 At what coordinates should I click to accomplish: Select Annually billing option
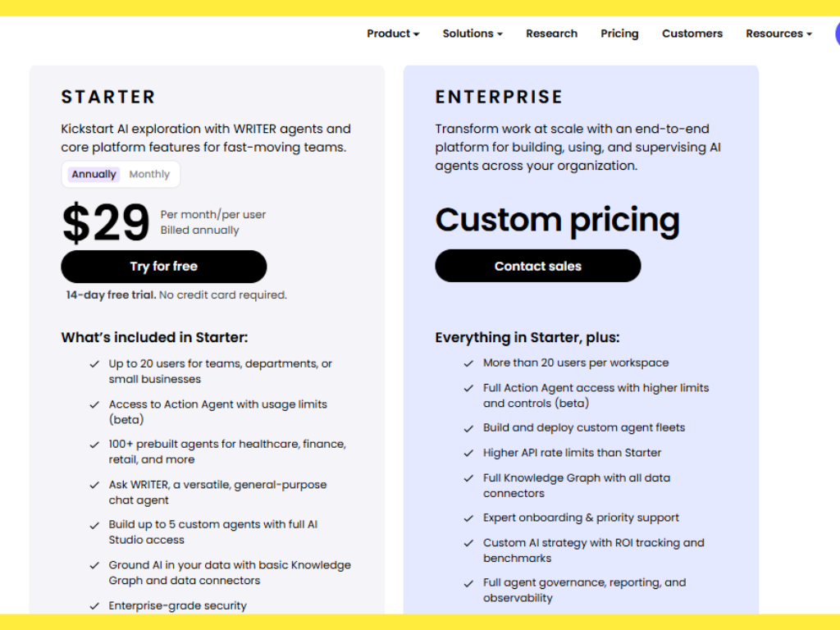(94, 174)
